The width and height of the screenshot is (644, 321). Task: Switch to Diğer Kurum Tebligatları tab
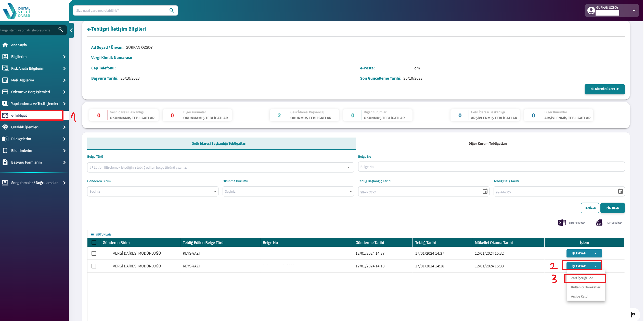(487, 144)
